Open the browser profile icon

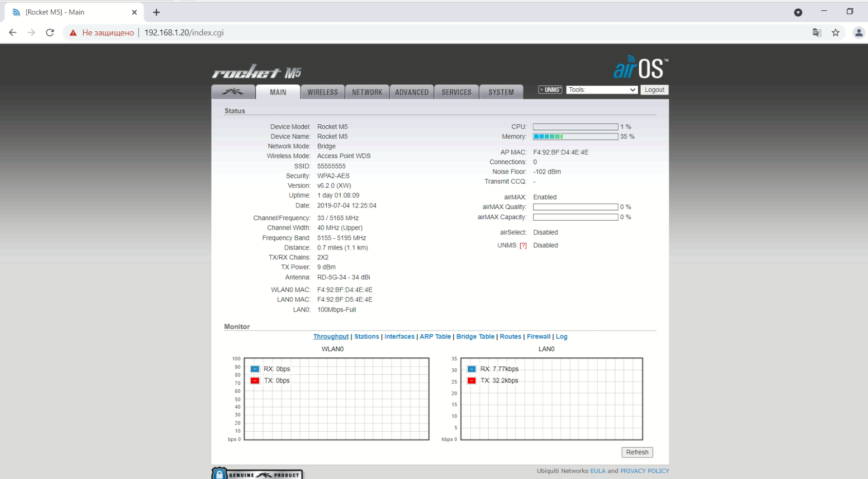click(x=859, y=32)
